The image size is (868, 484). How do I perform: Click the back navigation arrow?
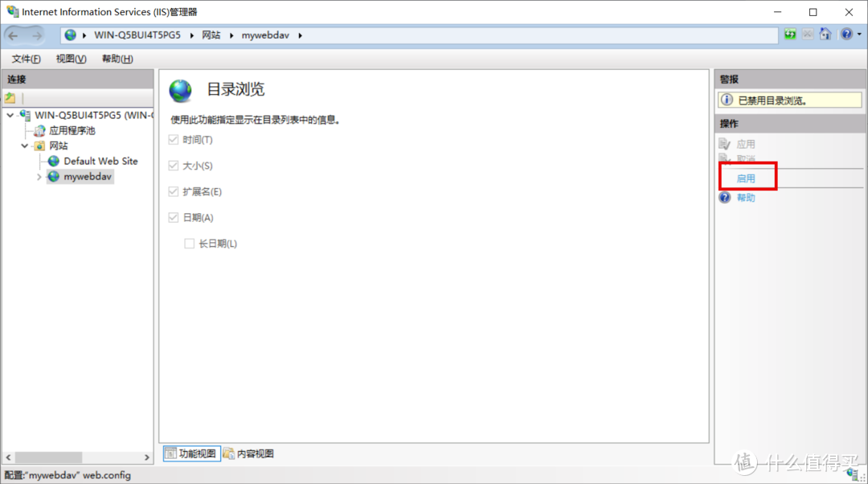tap(14, 35)
